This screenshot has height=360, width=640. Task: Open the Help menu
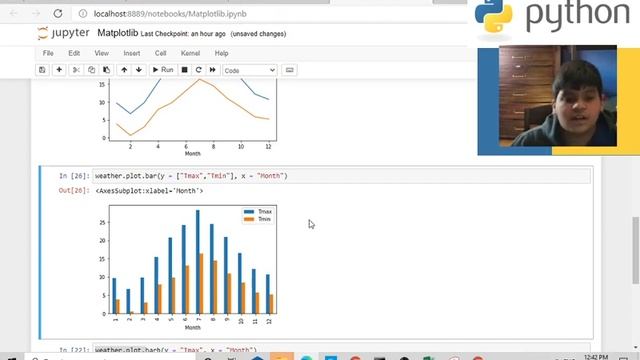[221, 53]
